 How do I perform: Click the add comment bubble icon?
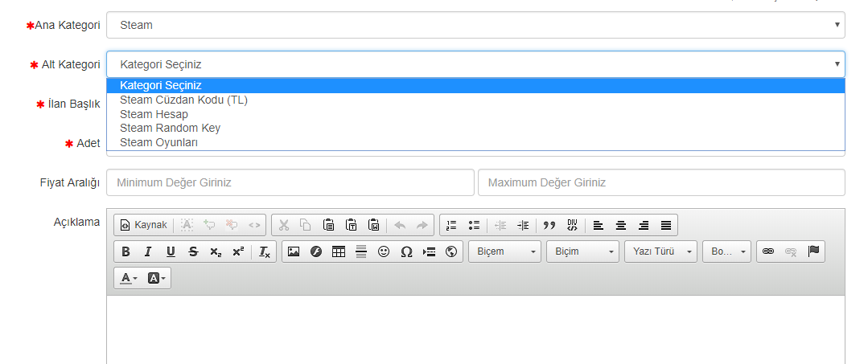[x=209, y=225]
